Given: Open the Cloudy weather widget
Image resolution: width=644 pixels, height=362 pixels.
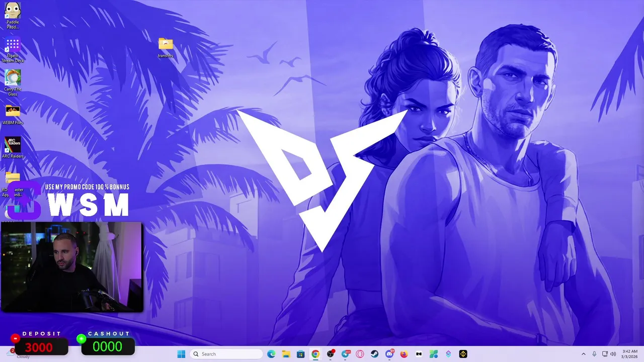Looking at the screenshot, I should click(19, 354).
